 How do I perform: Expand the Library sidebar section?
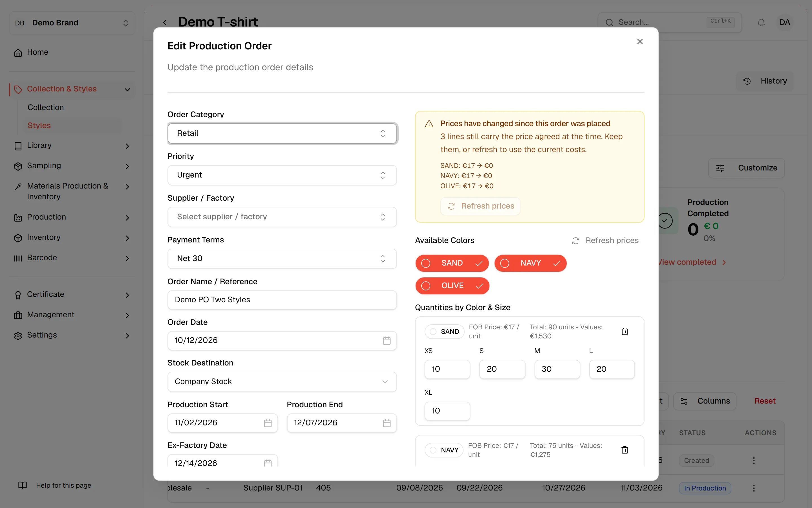(72, 145)
